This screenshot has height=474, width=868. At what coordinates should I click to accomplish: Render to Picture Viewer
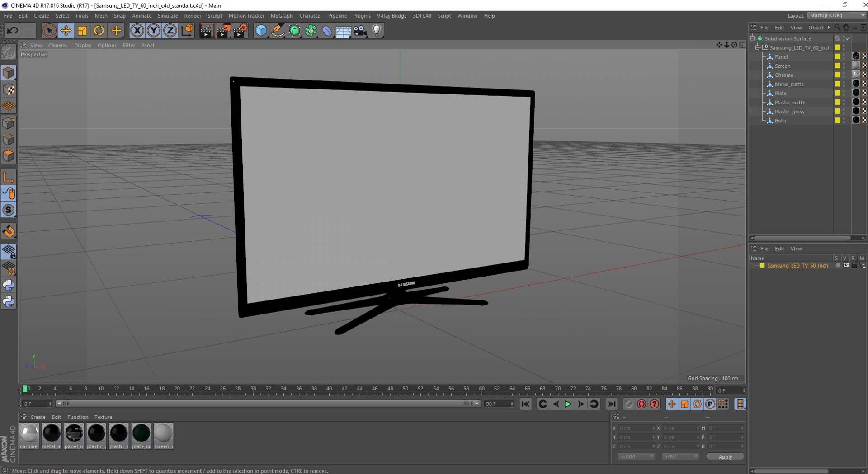[223, 30]
